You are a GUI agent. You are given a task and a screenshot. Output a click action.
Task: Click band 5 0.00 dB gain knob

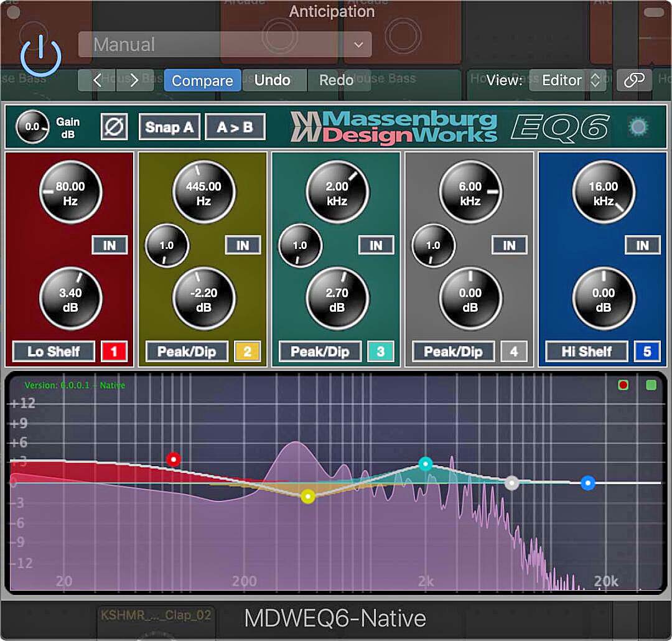(x=604, y=299)
